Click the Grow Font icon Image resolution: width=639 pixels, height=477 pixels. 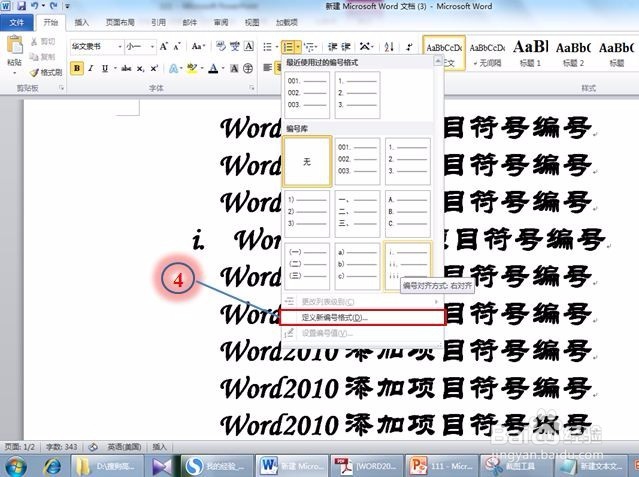(164, 46)
